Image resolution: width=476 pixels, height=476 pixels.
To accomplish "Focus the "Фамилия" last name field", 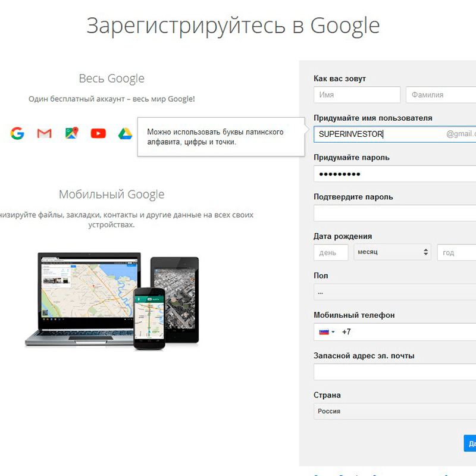I will [440, 95].
